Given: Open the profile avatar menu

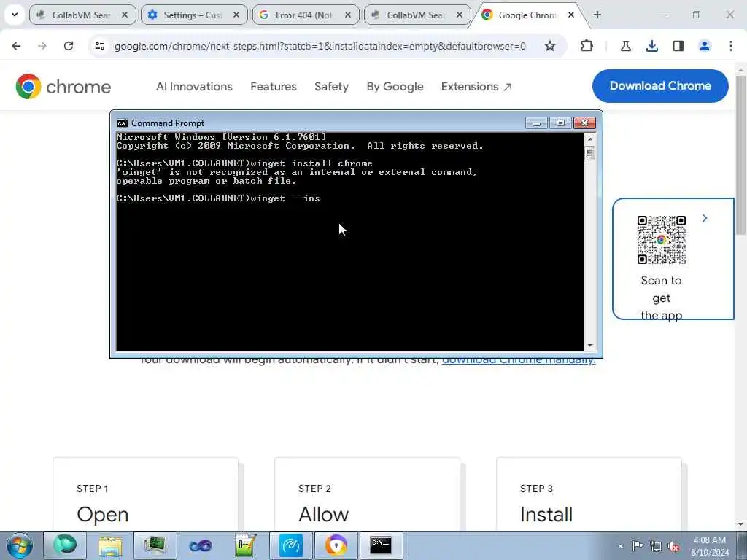Looking at the screenshot, I should pyautogui.click(x=705, y=46).
